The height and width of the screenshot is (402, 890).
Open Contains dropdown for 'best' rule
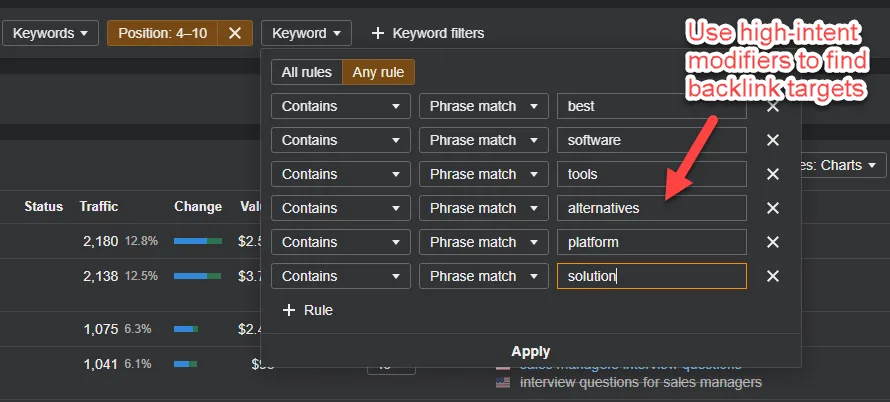pyautogui.click(x=341, y=106)
